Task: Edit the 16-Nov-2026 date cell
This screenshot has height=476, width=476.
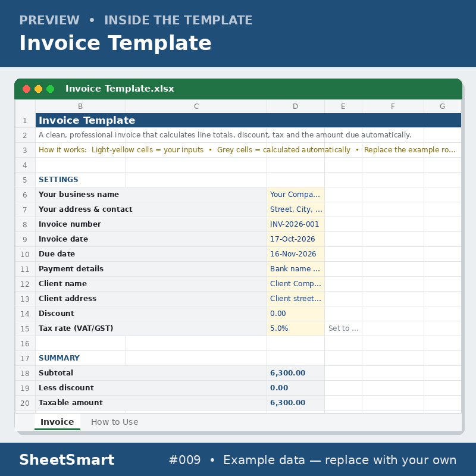Action: (296, 254)
